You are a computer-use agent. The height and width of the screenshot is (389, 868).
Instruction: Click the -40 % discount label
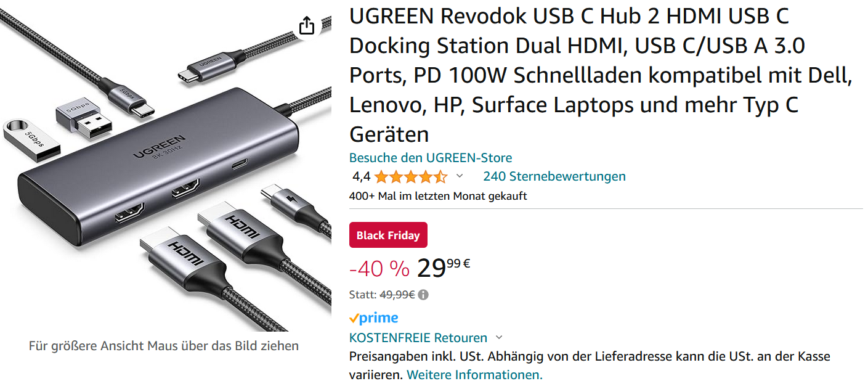[x=379, y=268]
